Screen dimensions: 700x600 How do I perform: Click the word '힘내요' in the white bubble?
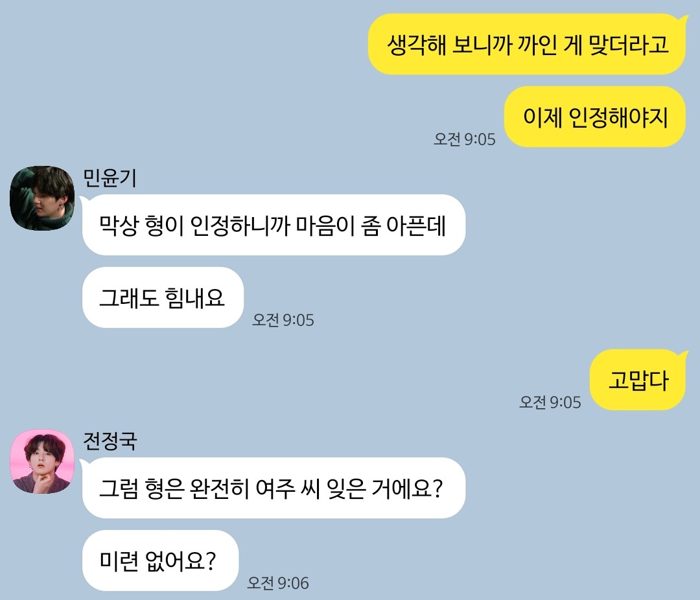(x=194, y=297)
